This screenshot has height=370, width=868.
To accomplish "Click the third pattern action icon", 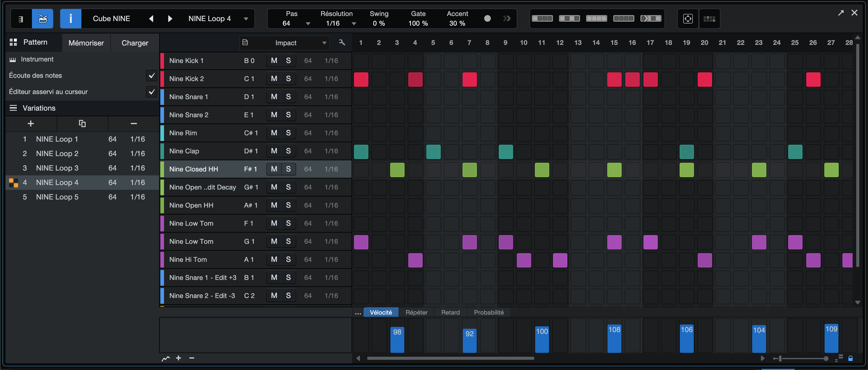I will [596, 18].
